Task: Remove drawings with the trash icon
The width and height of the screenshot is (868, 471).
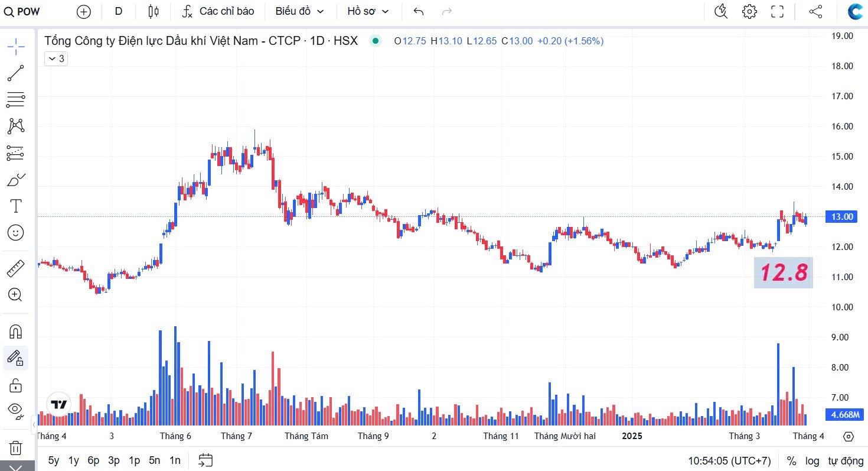Action: coord(16,447)
